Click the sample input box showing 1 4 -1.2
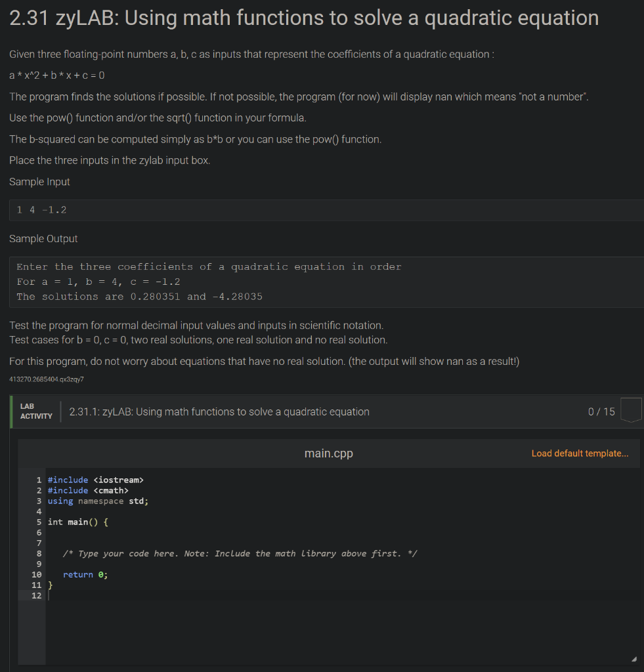 [326, 210]
